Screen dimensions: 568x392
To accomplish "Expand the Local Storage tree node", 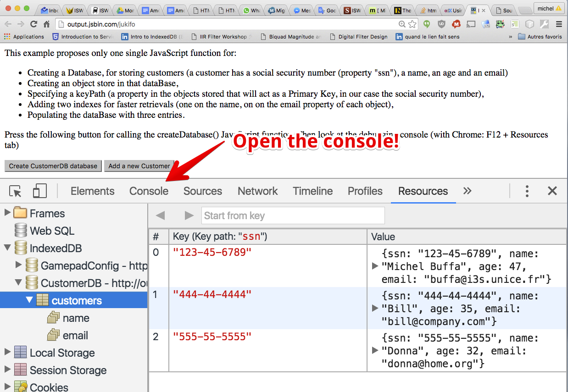I will coord(7,353).
